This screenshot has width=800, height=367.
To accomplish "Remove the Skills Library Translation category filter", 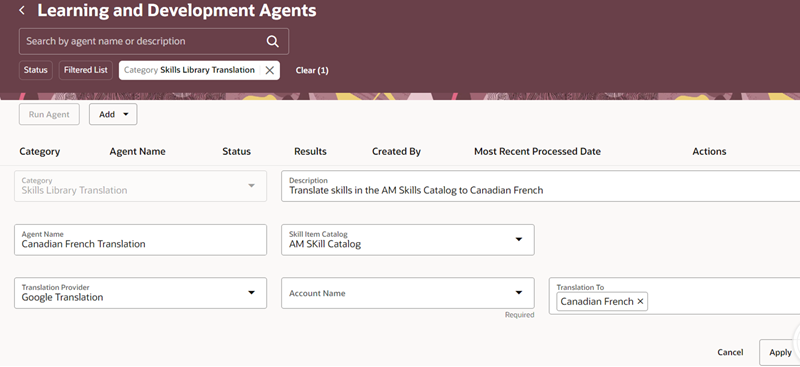I will (x=270, y=70).
